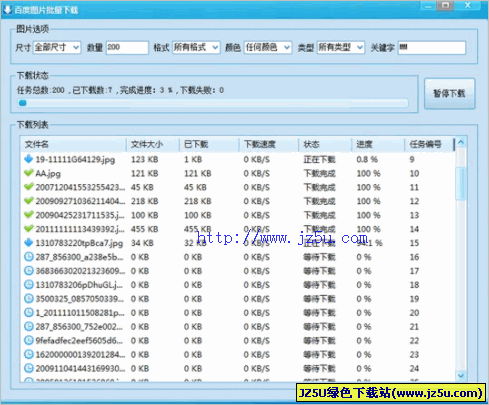Click the clock icon for 16200000139201284 file
The height and width of the screenshot is (405, 489).
(29, 354)
